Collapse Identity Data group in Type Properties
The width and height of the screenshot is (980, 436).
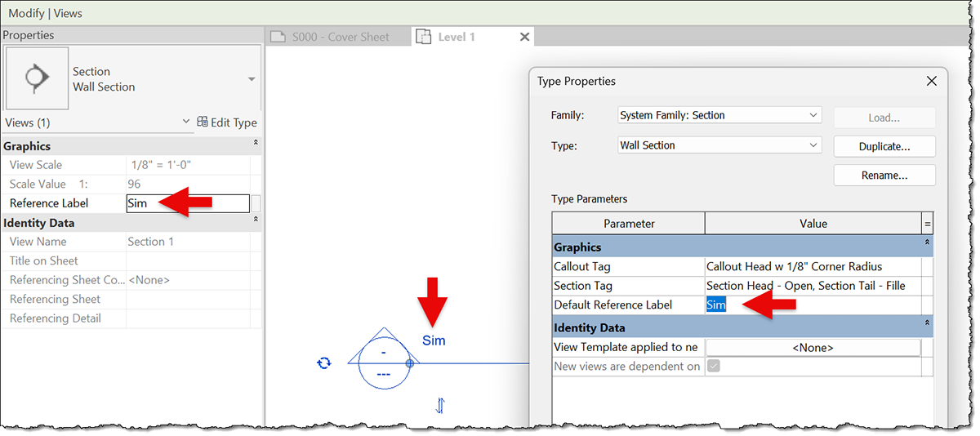[927, 323]
